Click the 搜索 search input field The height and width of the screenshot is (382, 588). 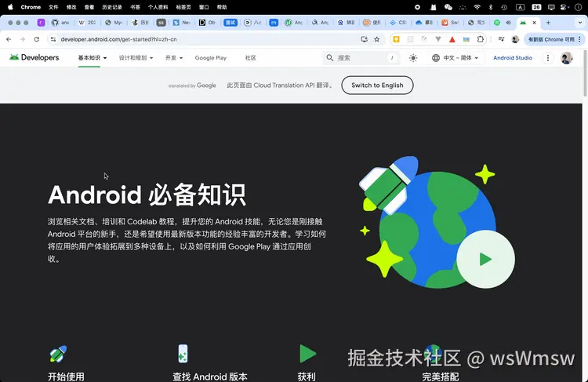click(361, 58)
